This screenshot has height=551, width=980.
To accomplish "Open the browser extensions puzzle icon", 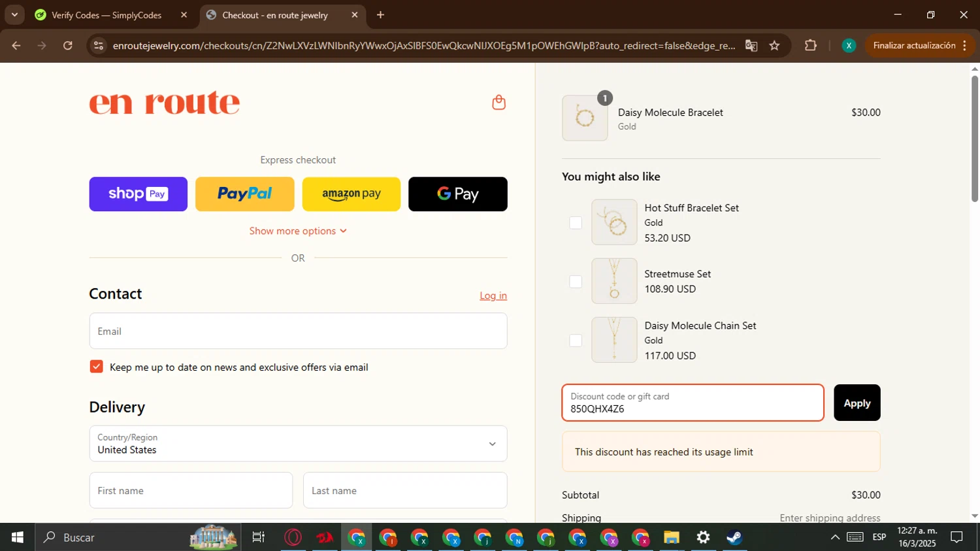I will 811,46.
